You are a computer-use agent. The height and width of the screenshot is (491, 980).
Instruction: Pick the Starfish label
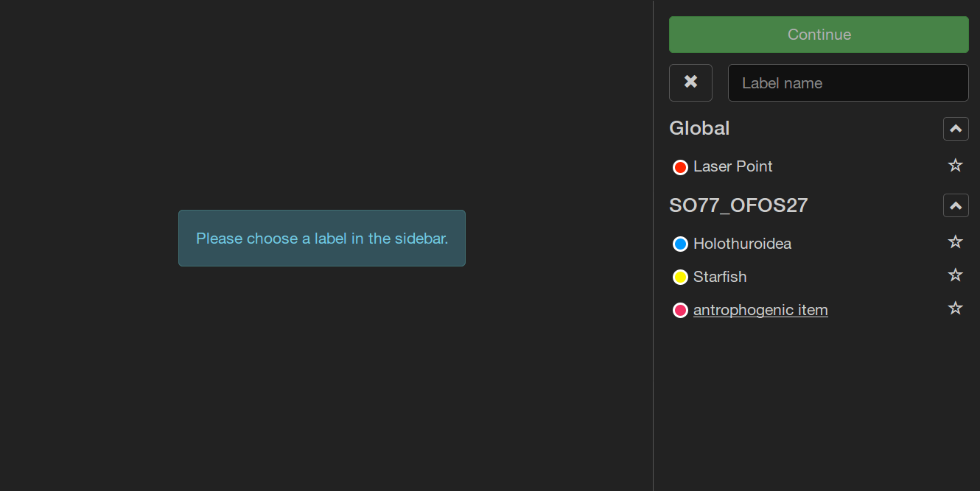coord(720,277)
